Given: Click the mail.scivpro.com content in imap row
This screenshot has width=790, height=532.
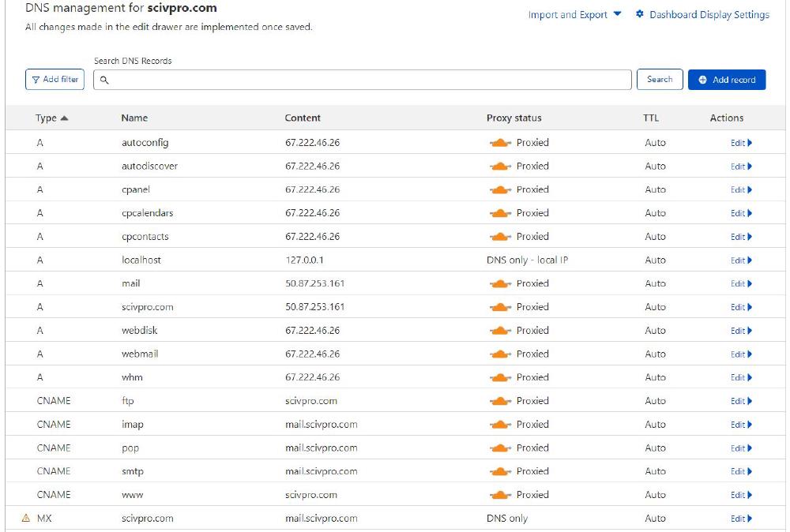Looking at the screenshot, I should [x=322, y=425].
